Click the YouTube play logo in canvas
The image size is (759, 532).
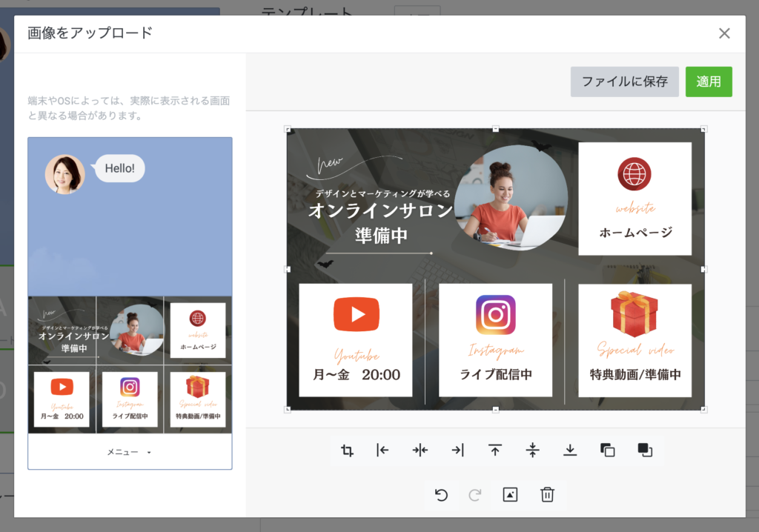tap(357, 314)
